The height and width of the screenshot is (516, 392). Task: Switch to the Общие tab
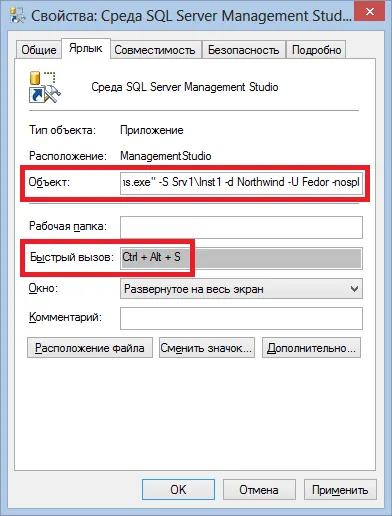pos(39,50)
